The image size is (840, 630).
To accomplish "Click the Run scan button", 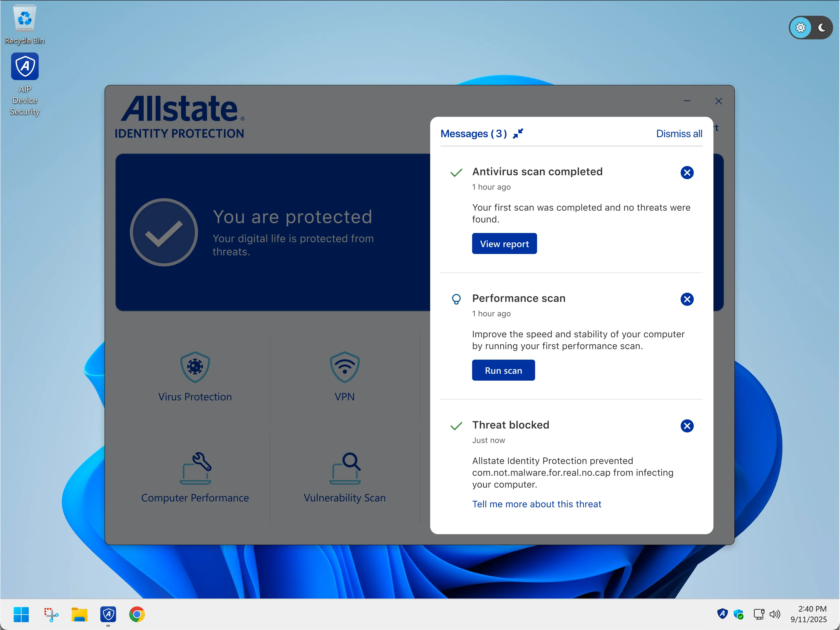I will tap(503, 370).
